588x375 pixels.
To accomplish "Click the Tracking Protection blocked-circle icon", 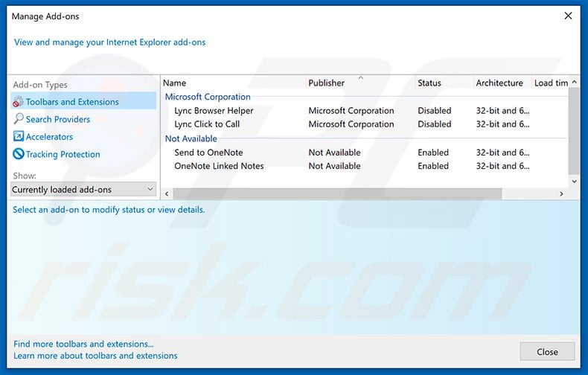I will point(19,154).
